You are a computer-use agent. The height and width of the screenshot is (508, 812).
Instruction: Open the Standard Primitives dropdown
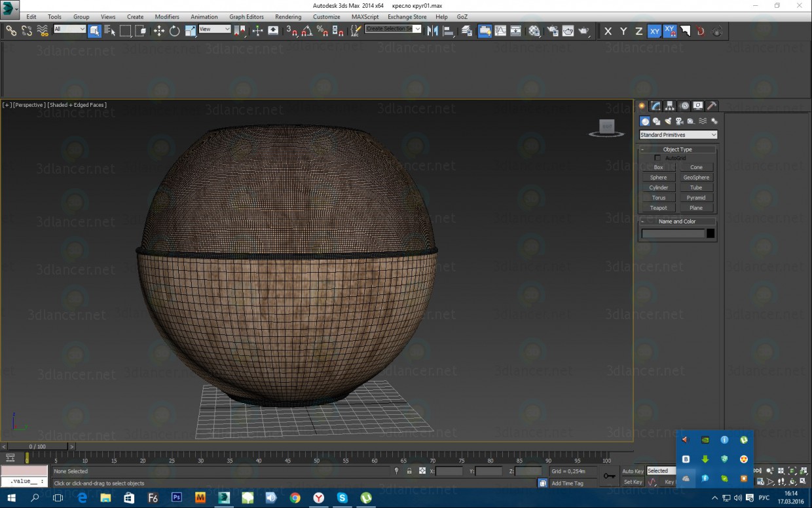click(x=678, y=135)
